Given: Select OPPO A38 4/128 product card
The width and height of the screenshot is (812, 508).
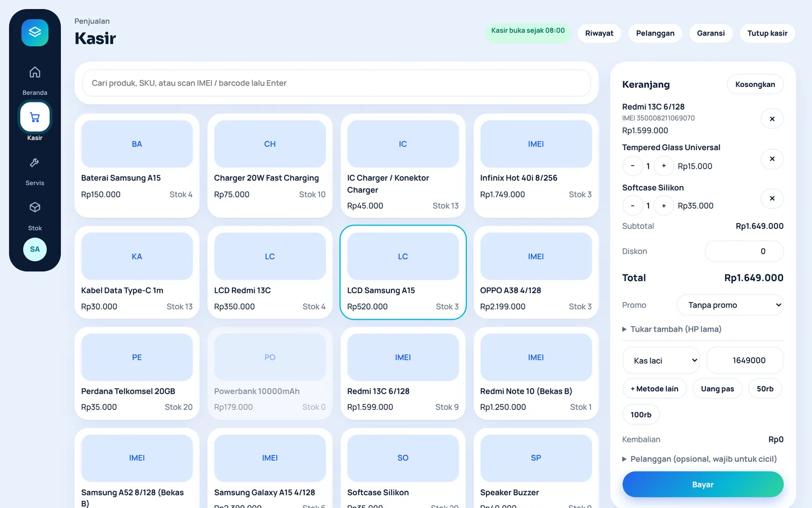Looking at the screenshot, I should [x=536, y=272].
